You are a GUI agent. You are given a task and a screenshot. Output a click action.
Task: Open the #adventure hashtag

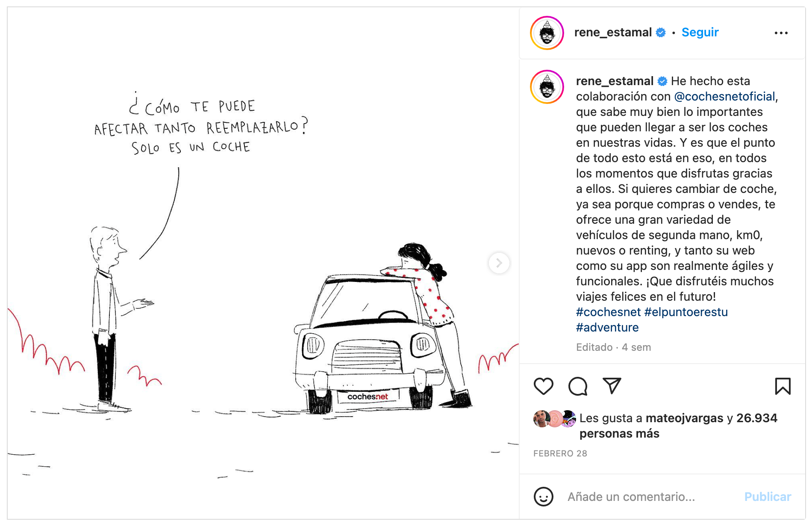click(x=607, y=328)
